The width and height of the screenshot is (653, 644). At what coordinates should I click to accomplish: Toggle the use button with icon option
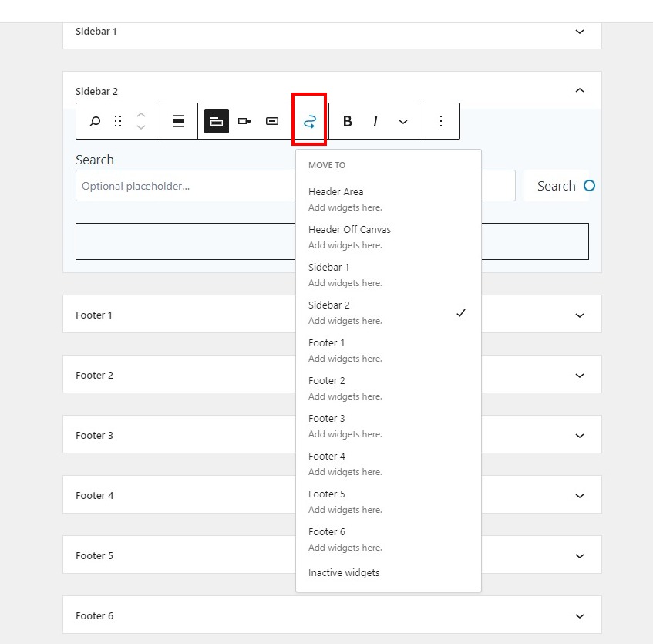[272, 121]
